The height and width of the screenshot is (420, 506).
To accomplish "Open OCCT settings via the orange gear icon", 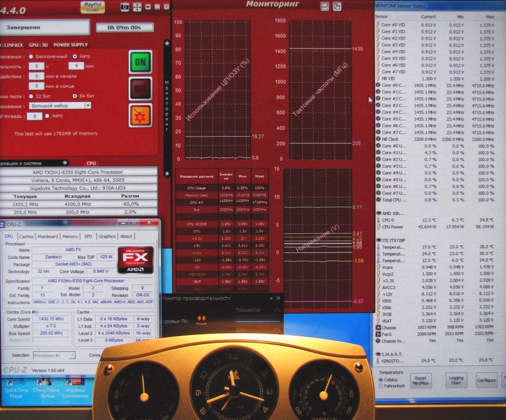I will (140, 115).
